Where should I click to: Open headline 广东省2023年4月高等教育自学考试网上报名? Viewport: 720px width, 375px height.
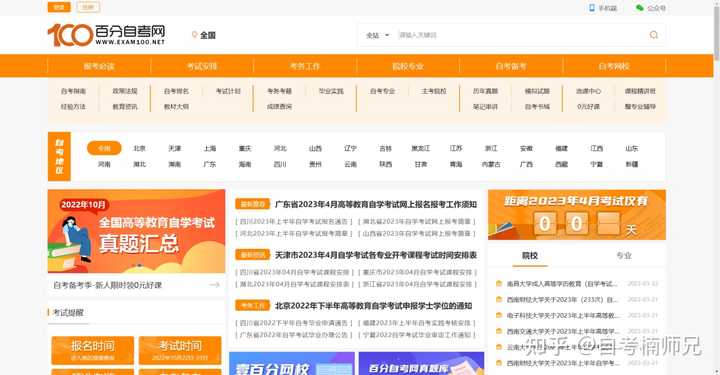376,204
